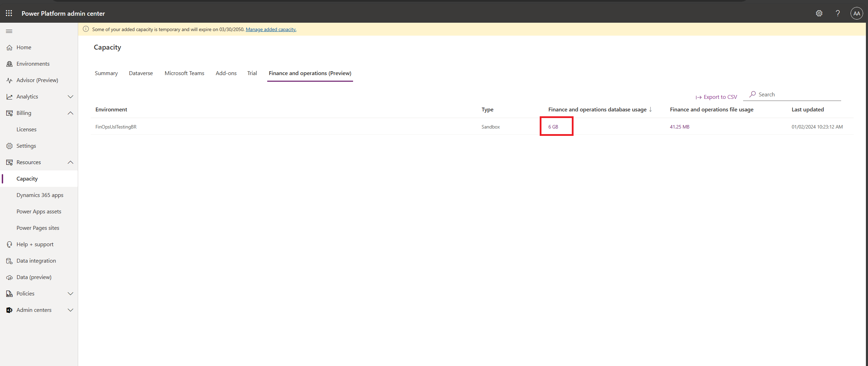Click the Analytics chart icon
The image size is (868, 366).
pos(9,97)
